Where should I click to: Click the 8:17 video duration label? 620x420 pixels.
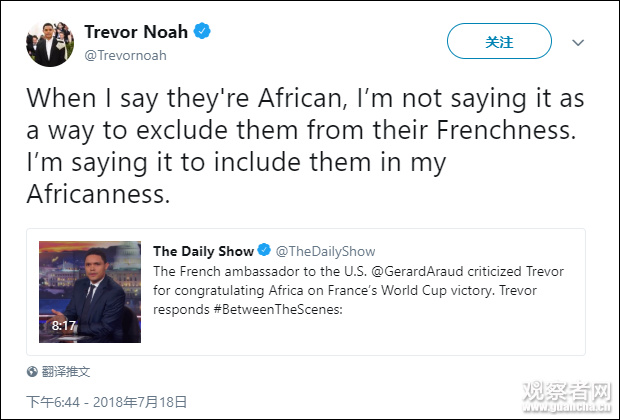tap(63, 325)
